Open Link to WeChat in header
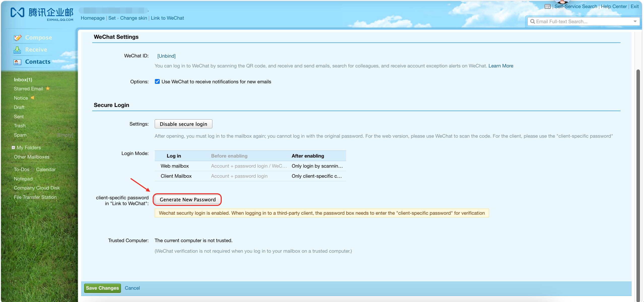The height and width of the screenshot is (302, 644). 167,18
